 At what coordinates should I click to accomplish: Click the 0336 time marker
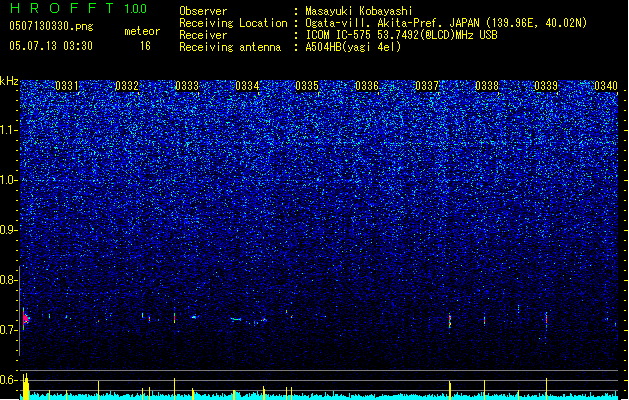[367, 86]
